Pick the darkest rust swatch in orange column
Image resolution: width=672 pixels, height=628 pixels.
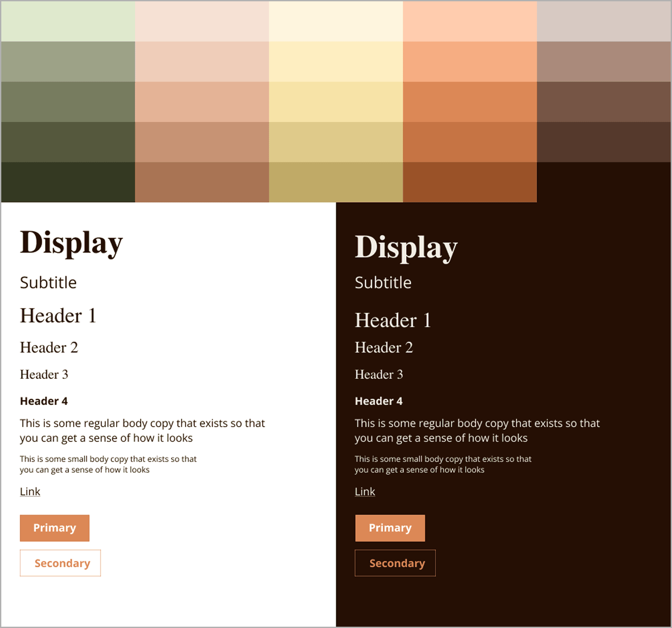pyautogui.click(x=470, y=182)
